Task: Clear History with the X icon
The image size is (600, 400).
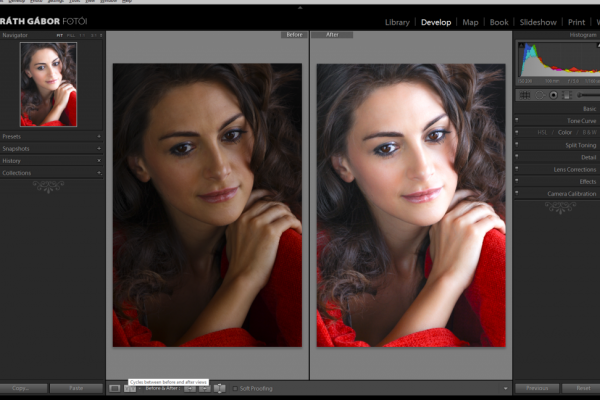Action: 99,161
